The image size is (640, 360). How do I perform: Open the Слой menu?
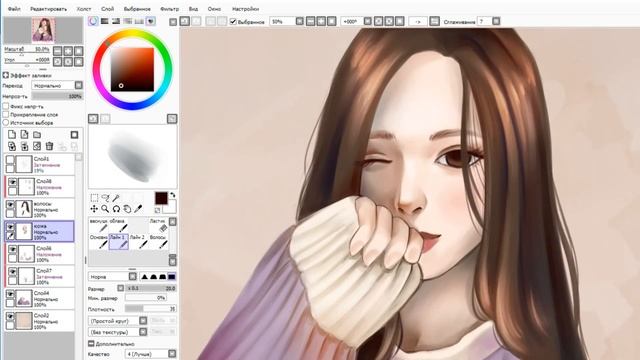tap(108, 9)
